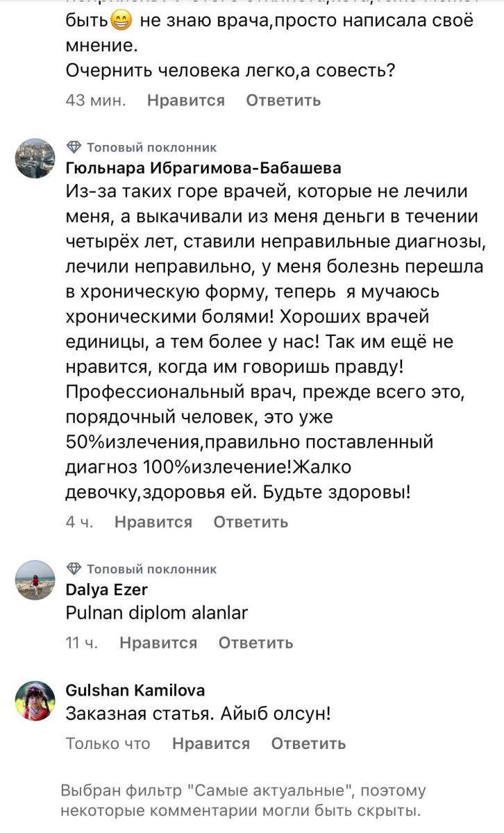This screenshot has width=504, height=833.
Task: Open Gulshan Kamilova's avatar photo
Action: (x=35, y=700)
